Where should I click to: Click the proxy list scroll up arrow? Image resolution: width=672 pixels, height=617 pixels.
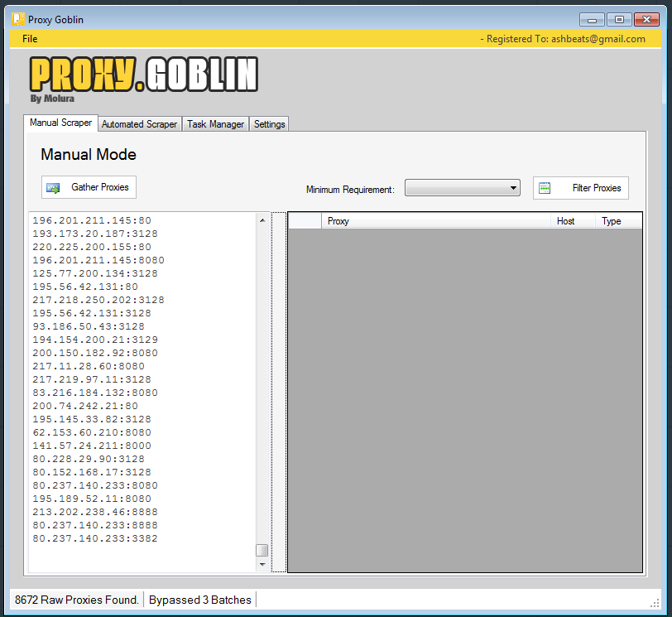[262, 220]
